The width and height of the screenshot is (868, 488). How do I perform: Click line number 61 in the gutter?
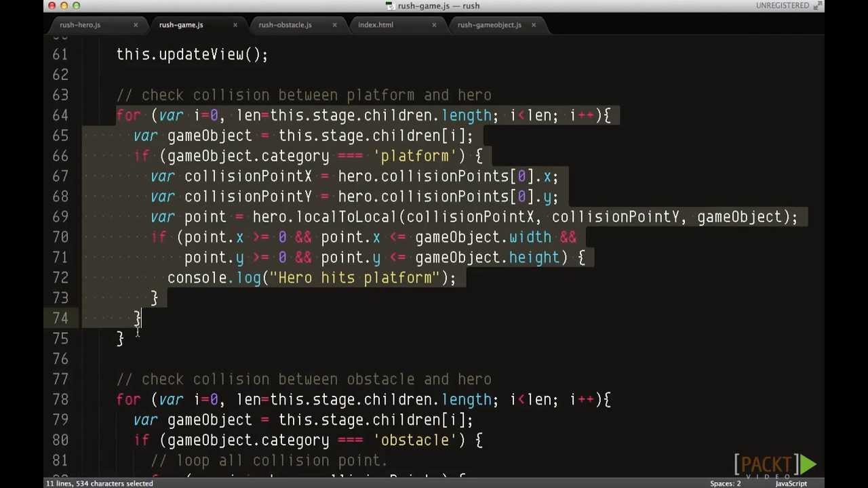point(60,54)
